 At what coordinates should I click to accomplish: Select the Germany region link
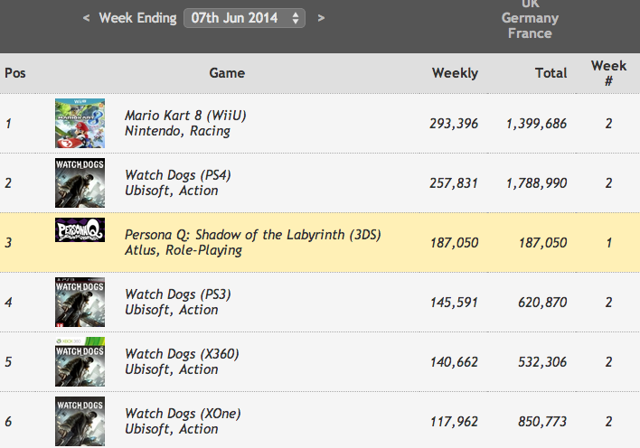(x=530, y=18)
